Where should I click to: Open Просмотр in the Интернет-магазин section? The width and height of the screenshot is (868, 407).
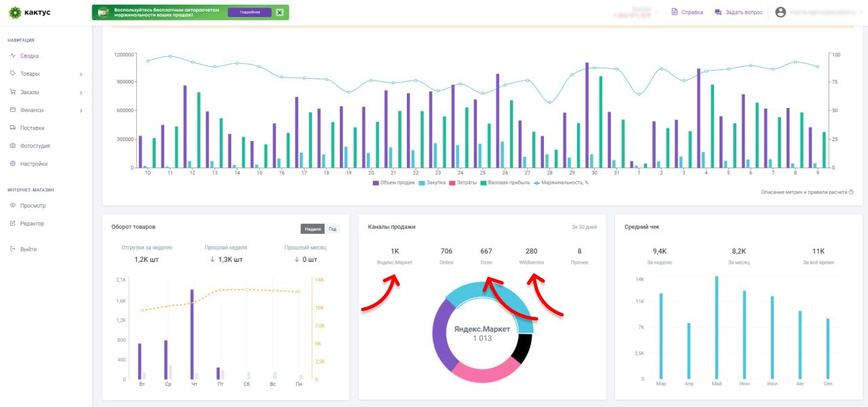[33, 206]
